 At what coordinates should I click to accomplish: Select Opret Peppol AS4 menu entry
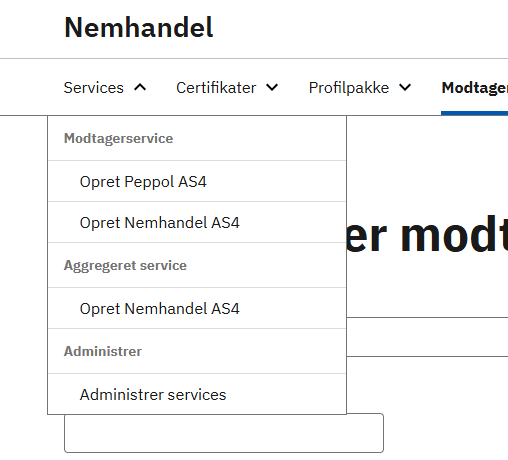click(x=197, y=182)
